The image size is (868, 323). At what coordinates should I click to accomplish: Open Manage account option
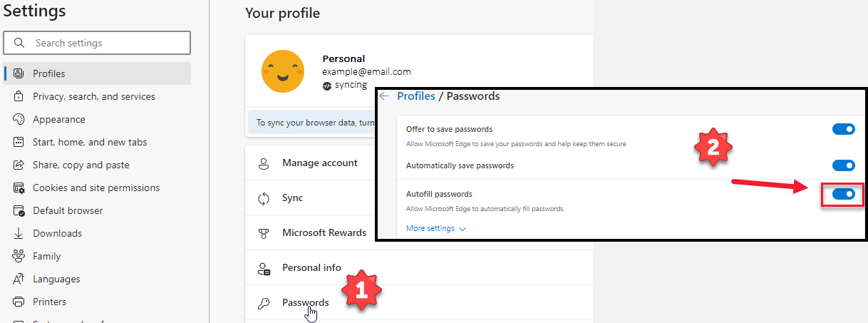[x=319, y=163]
